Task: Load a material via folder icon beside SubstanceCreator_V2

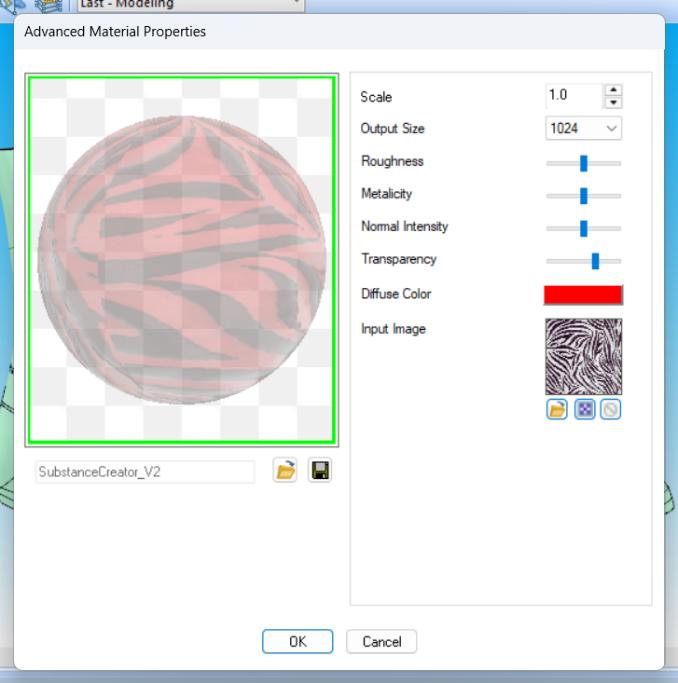Action: click(285, 470)
